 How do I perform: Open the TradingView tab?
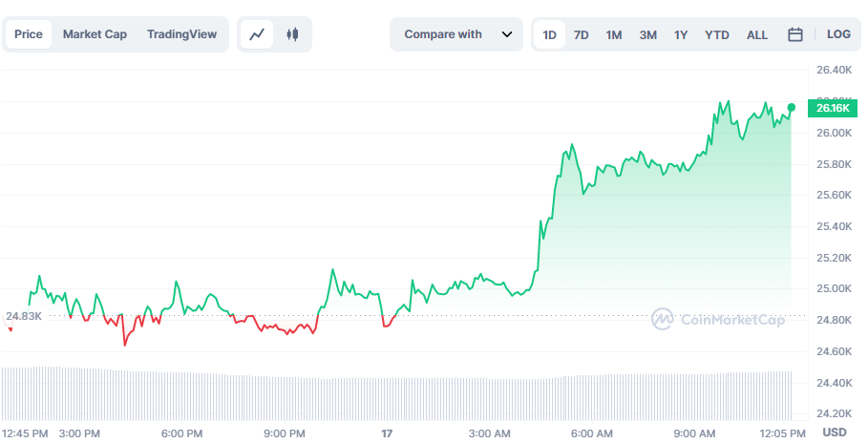pos(181,34)
